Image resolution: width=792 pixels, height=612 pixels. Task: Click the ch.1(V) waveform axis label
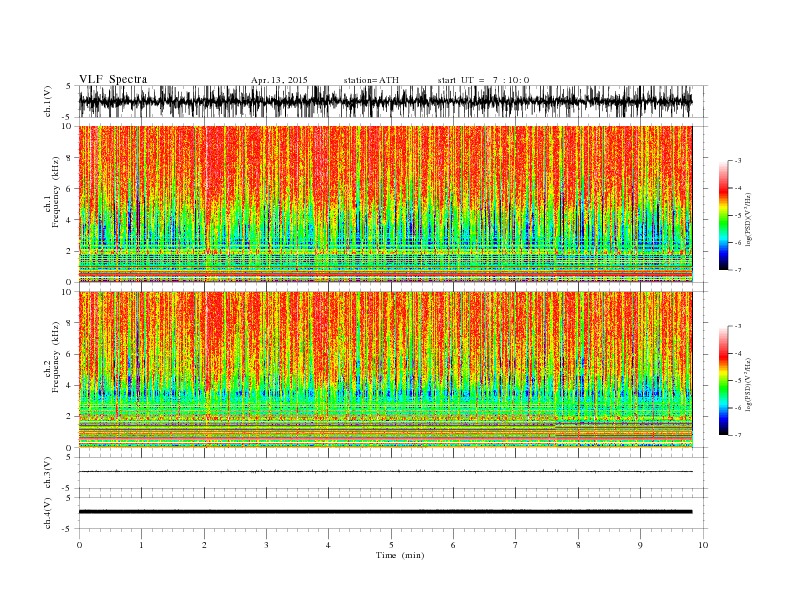click(x=48, y=101)
